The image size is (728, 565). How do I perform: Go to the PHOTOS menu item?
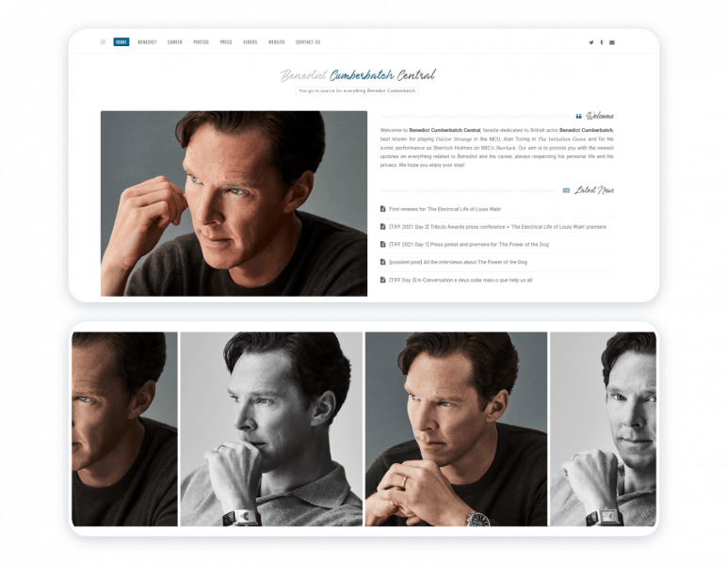pos(201,41)
